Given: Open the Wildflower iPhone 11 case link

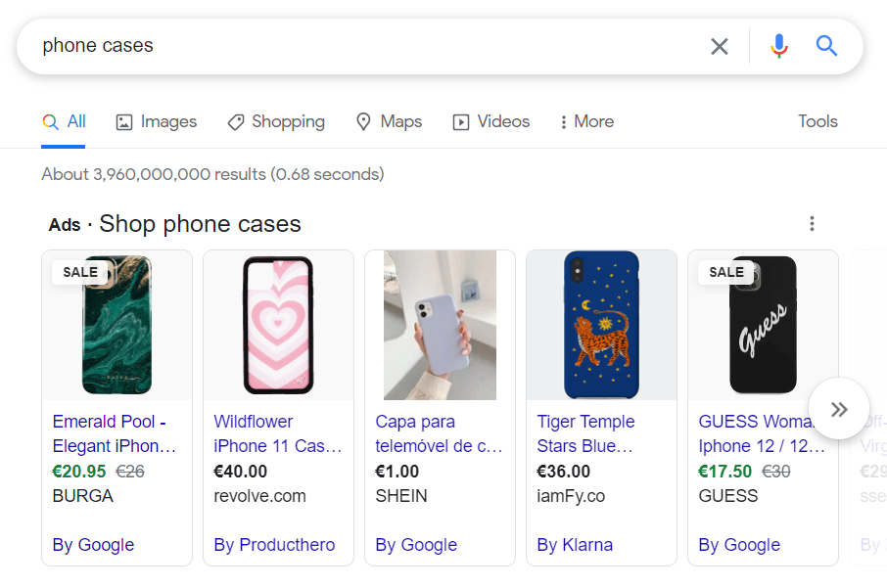Looking at the screenshot, I should [x=277, y=433].
